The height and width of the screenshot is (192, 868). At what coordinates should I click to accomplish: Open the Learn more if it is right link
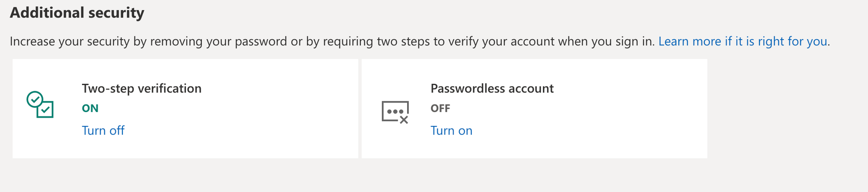(743, 41)
